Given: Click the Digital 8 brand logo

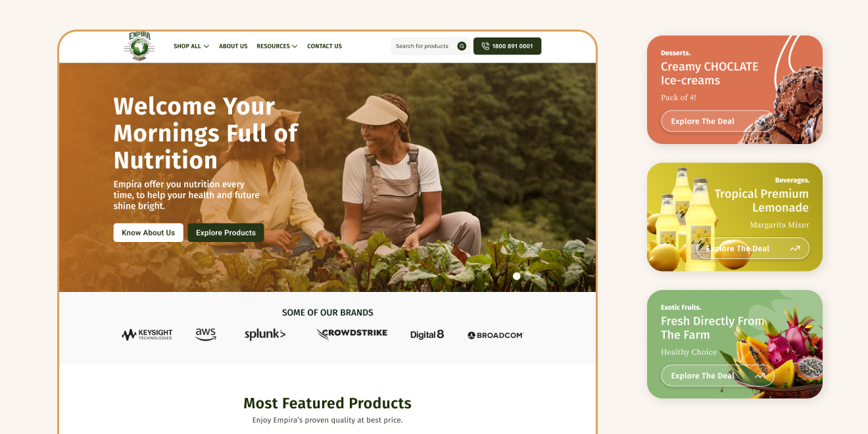Looking at the screenshot, I should [427, 335].
